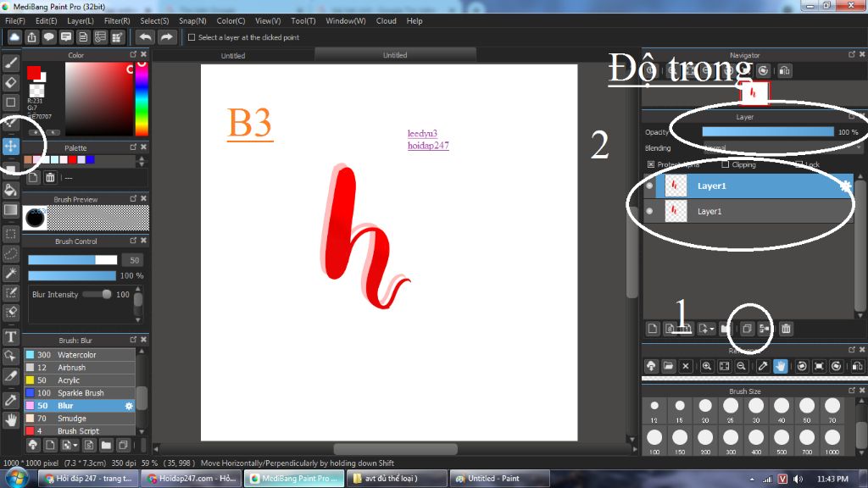Open the Snap menu
Viewport: 868px width, 488px height.
point(192,21)
